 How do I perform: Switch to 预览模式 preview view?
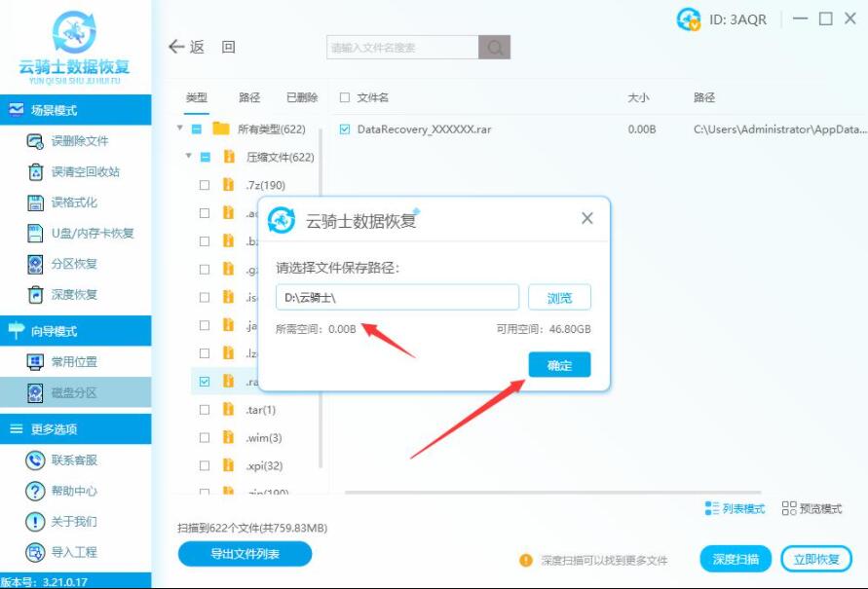coord(811,508)
